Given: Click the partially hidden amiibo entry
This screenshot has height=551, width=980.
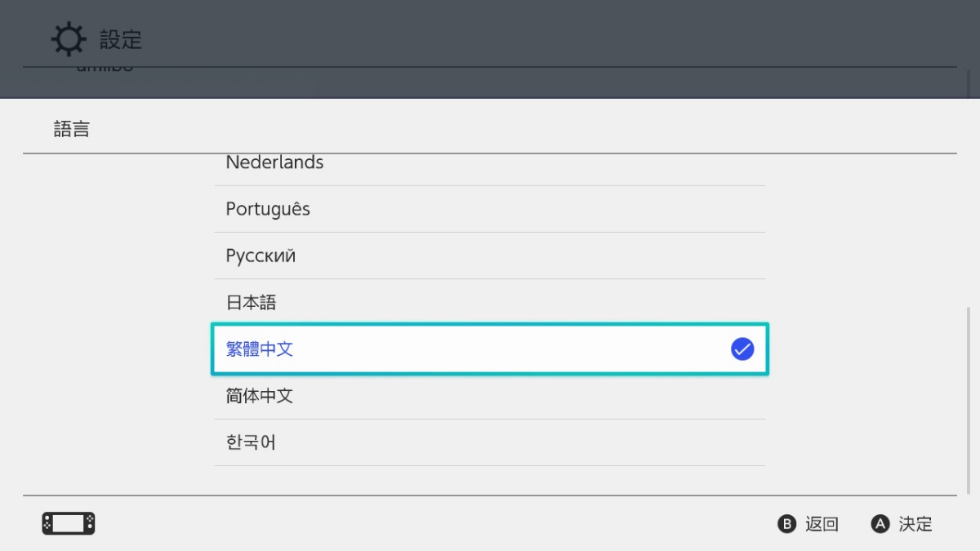Looking at the screenshot, I should click(105, 70).
